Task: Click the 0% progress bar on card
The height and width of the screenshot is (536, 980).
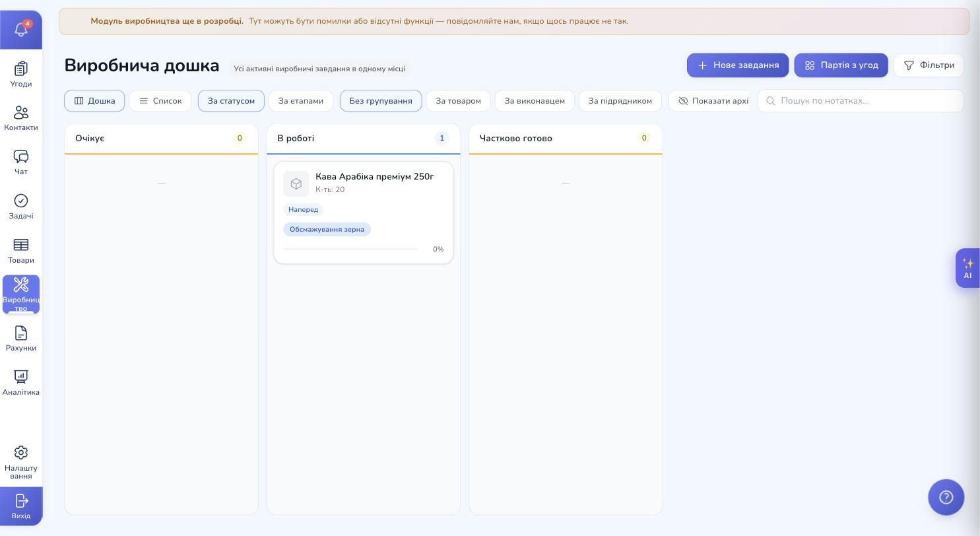Action: [350, 250]
